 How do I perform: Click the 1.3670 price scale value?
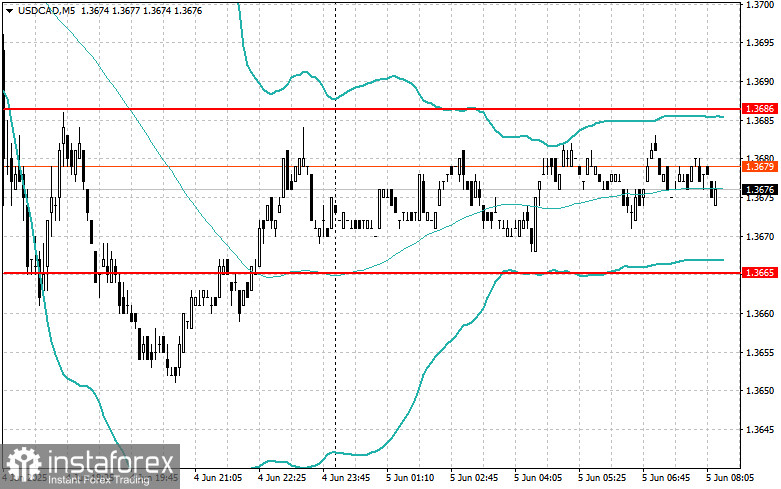point(760,237)
